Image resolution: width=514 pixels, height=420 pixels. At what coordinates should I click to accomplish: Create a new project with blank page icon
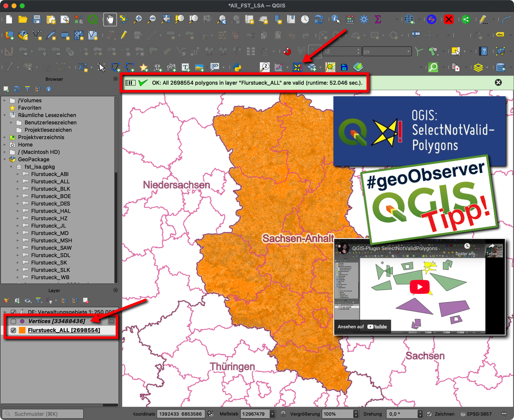tap(9, 19)
